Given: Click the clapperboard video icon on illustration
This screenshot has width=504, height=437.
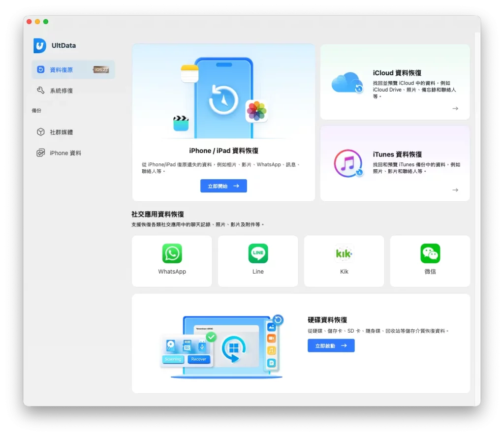Looking at the screenshot, I should coord(181,123).
